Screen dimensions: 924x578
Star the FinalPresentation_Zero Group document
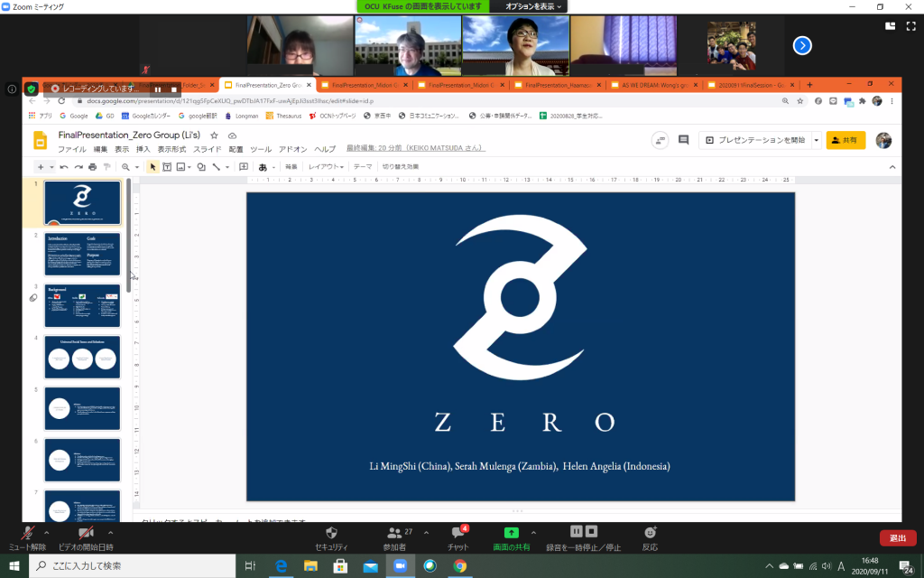pos(214,135)
